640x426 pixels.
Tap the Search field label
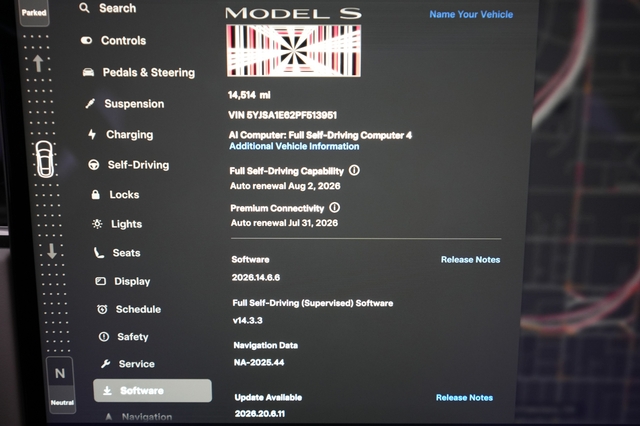coord(118,8)
